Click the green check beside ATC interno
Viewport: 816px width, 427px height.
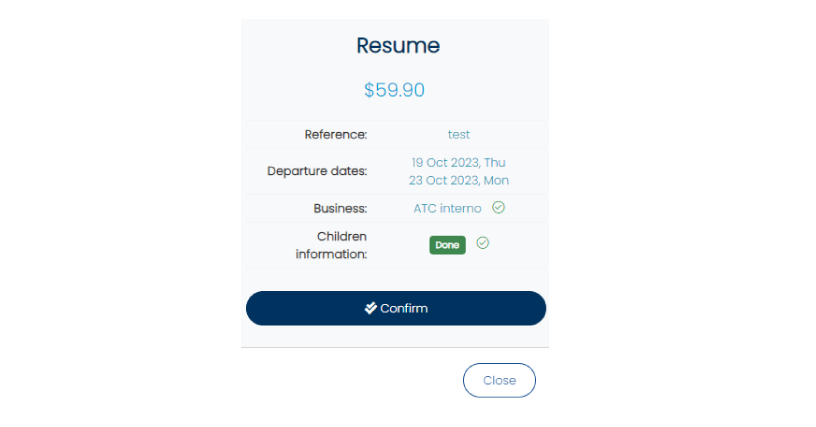498,208
